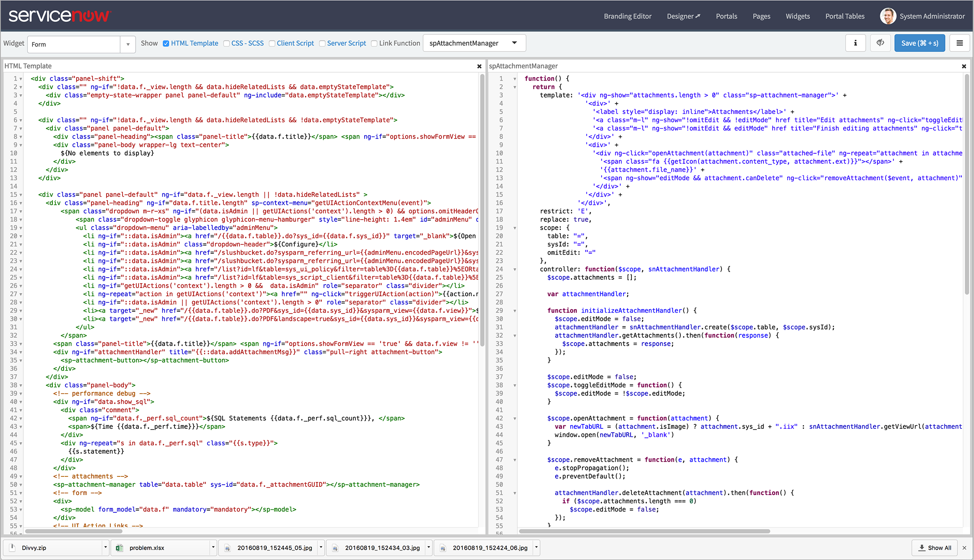Uncheck the HTML Template checkbox
This screenshot has height=560, width=974.
point(166,43)
